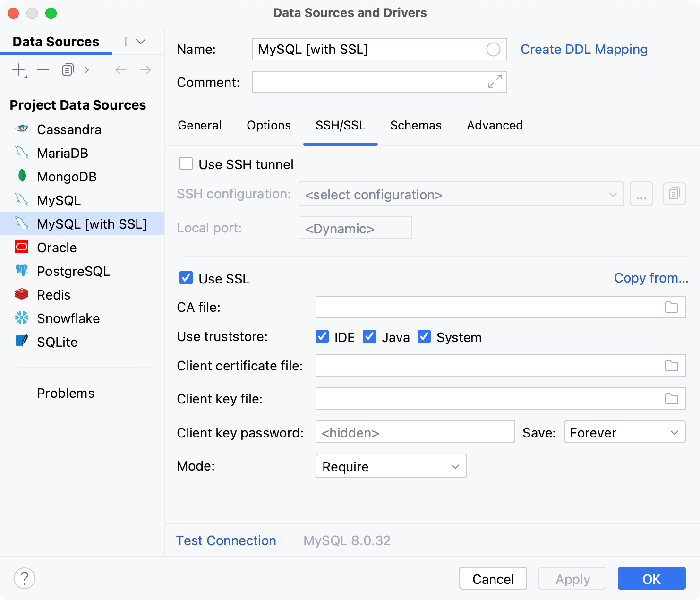This screenshot has height=600, width=700.
Task: Click the PostgreSQL elephant icon
Action: pyautogui.click(x=21, y=271)
